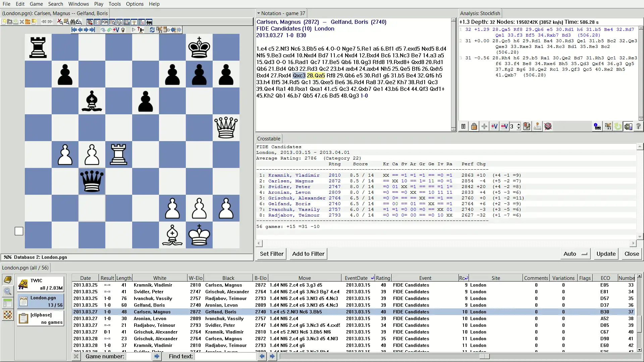Click the step forward one move icon
This screenshot has height=362, width=644.
coord(86,29)
